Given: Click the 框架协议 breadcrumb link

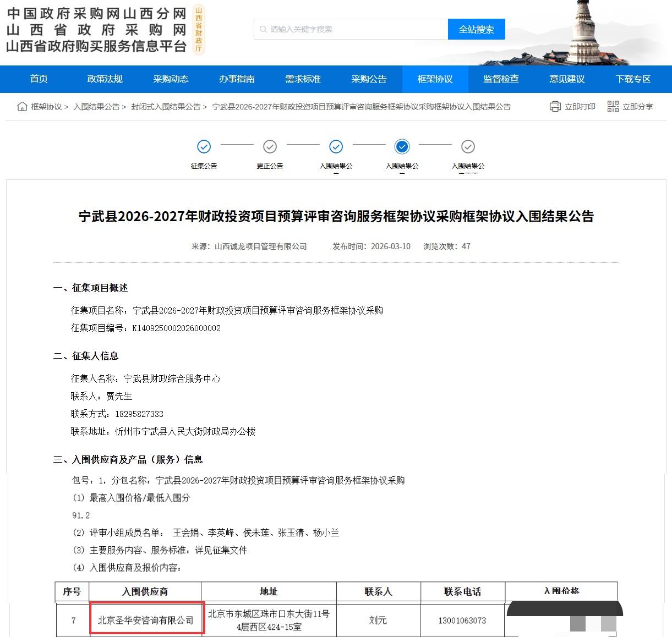Looking at the screenshot, I should coord(46,107).
